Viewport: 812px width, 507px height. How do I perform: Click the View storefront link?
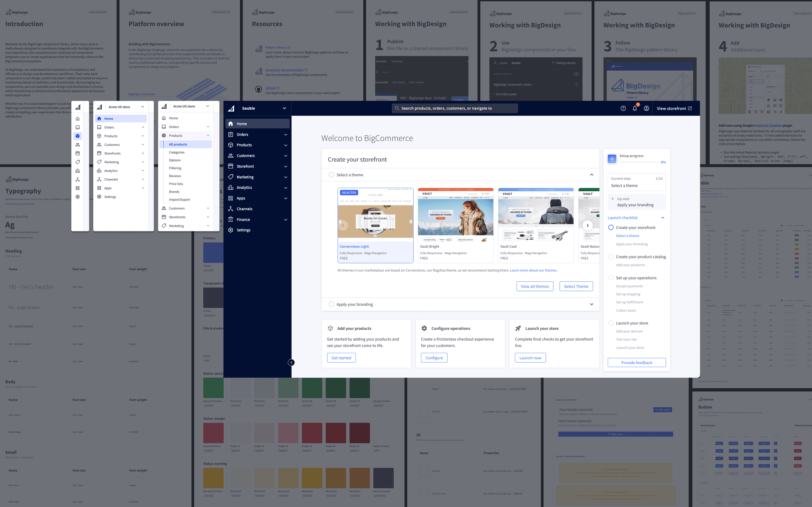[x=674, y=108]
